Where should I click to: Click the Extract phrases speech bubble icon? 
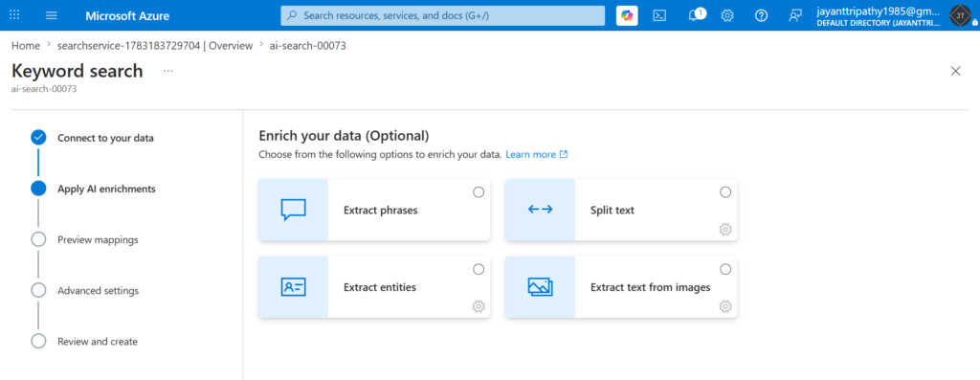point(293,210)
